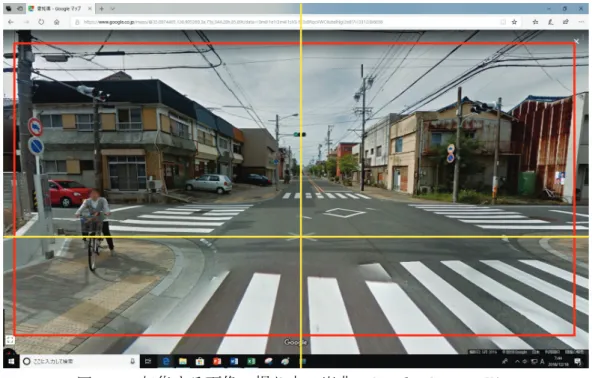Viewport: 592px width, 378px height.
Task: Add this page to favorites with star
Action: coord(514,22)
